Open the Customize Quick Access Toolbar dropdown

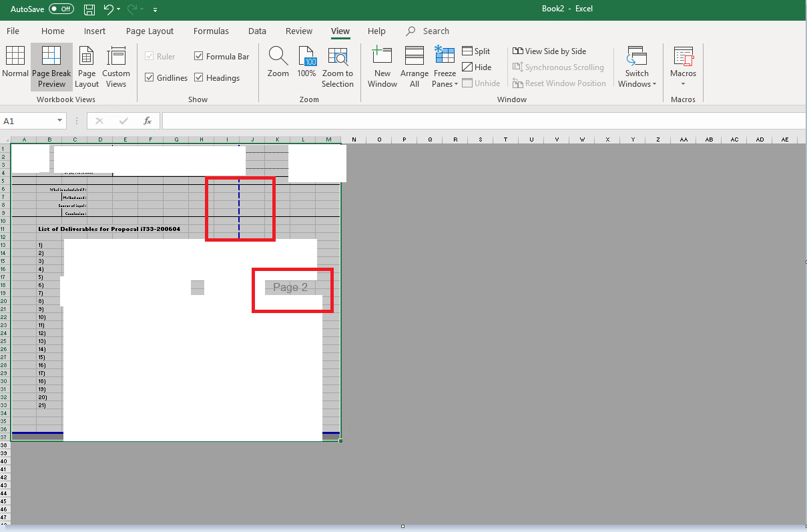point(155,10)
